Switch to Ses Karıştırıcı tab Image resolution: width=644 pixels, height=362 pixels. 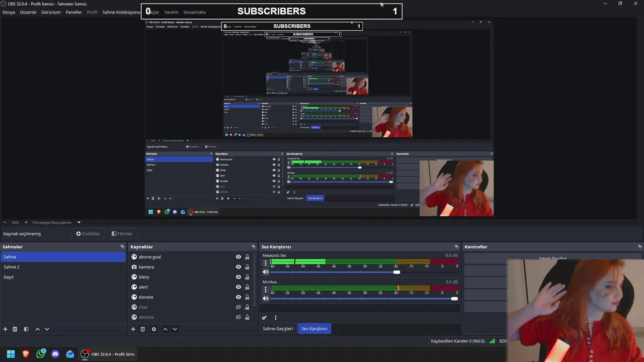(314, 329)
